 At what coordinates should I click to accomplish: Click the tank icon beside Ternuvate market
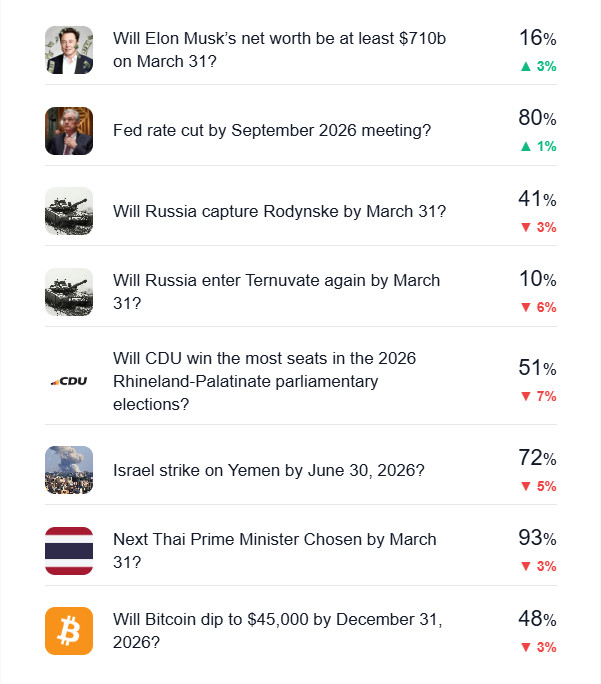pos(69,292)
